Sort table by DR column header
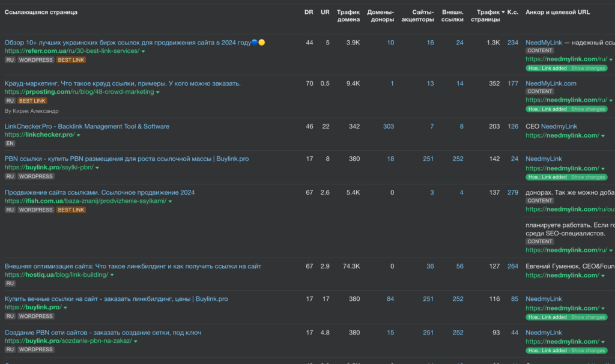Image resolution: width=615 pixels, height=364 pixels. (309, 12)
